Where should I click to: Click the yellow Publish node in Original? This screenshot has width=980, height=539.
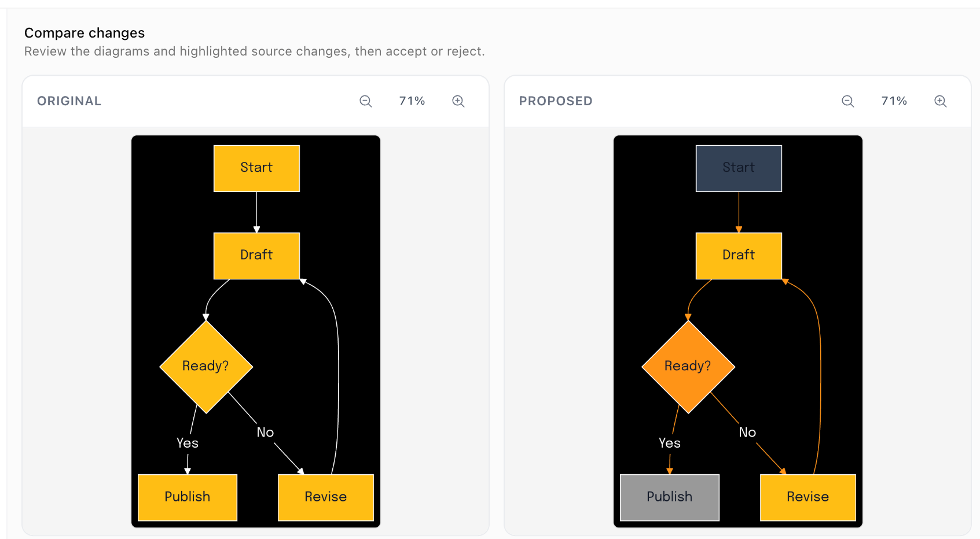point(188,497)
